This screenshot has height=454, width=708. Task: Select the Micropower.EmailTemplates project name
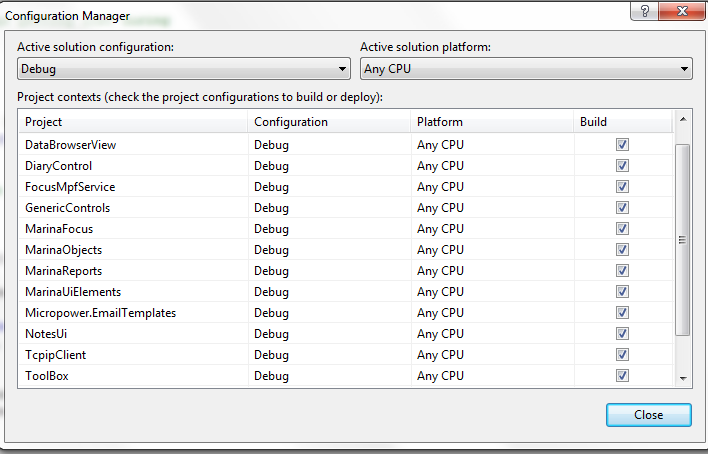pyautogui.click(x=100, y=313)
